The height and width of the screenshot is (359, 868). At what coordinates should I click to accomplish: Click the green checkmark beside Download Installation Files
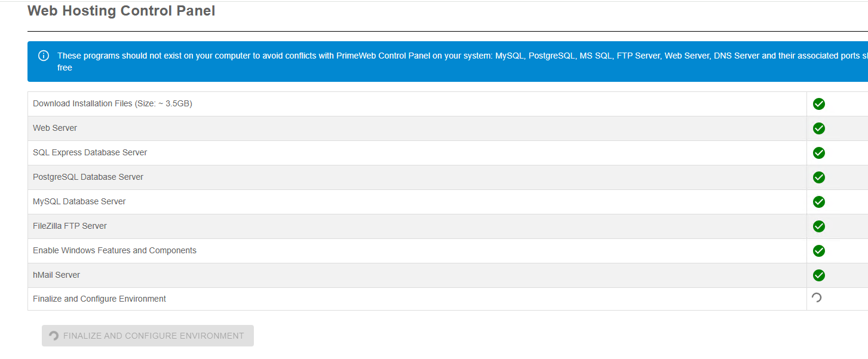[818, 103]
